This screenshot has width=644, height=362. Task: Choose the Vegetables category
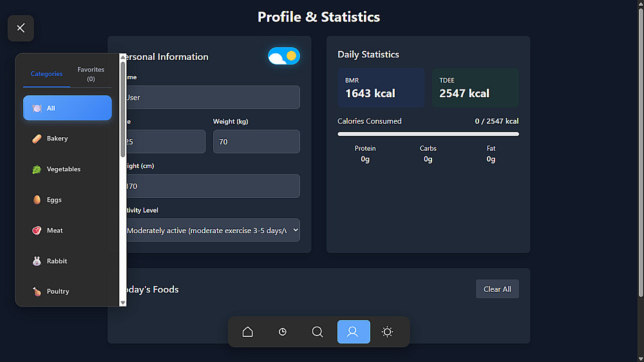[68, 169]
